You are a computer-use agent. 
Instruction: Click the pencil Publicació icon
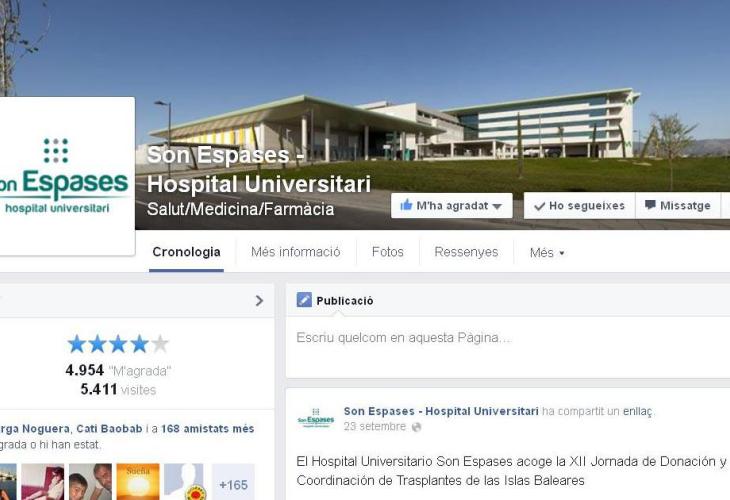pyautogui.click(x=304, y=300)
